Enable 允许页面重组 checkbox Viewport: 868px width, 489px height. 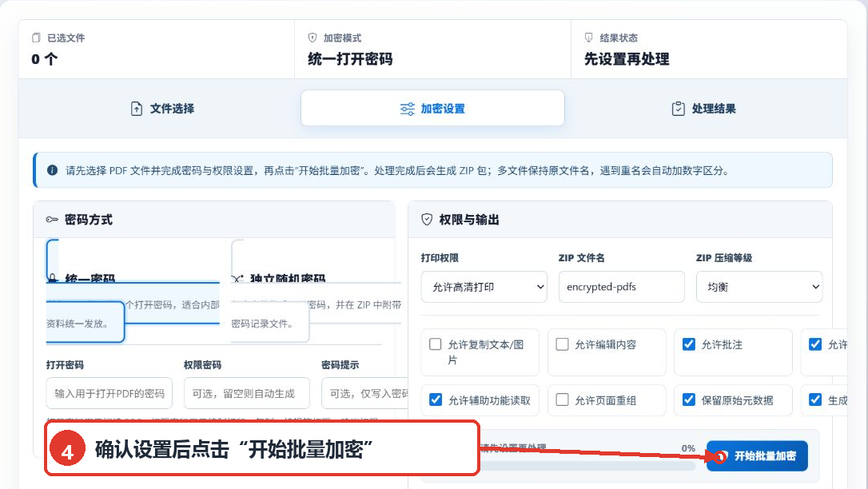562,400
